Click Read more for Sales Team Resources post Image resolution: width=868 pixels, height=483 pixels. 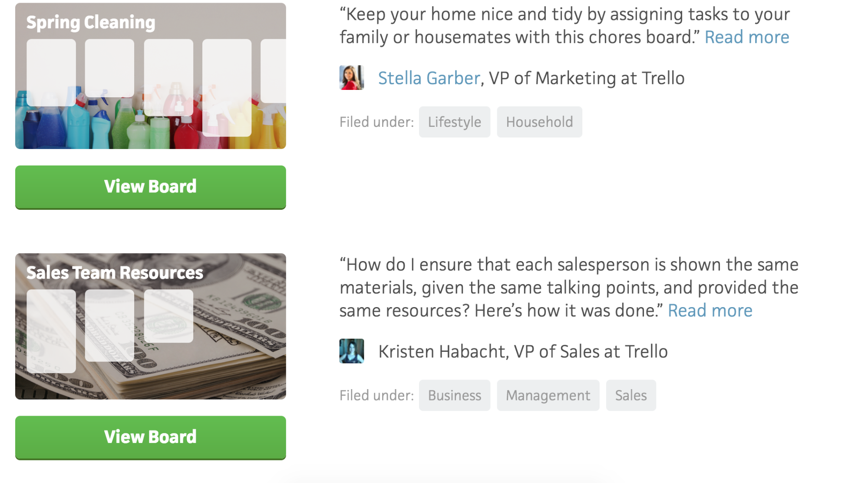[709, 311]
